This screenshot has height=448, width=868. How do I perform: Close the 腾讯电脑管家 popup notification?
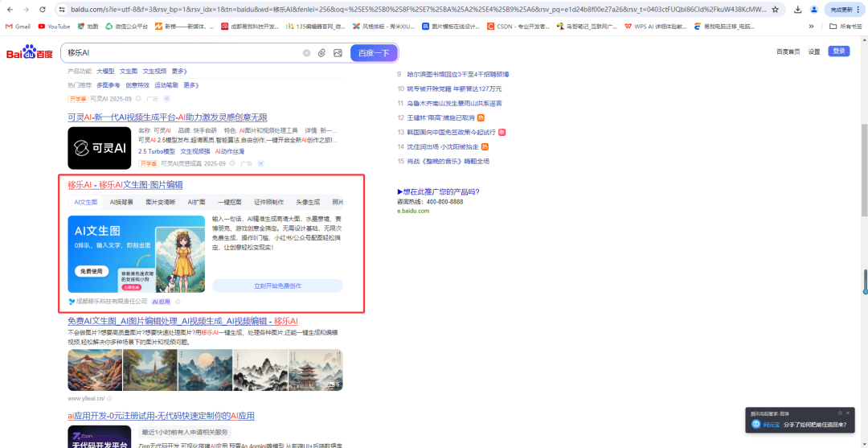click(x=848, y=413)
